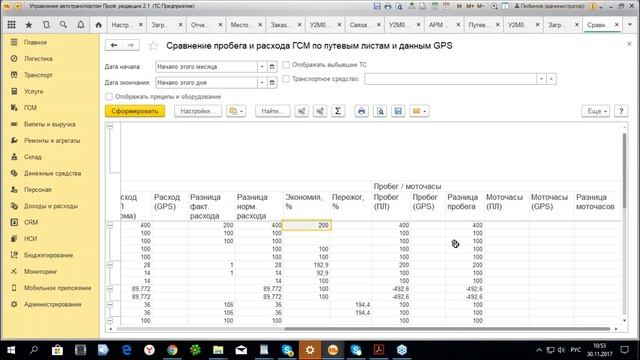This screenshot has width=640, height=360.
Task: Print the report with printer icon
Action: pyautogui.click(x=361, y=111)
